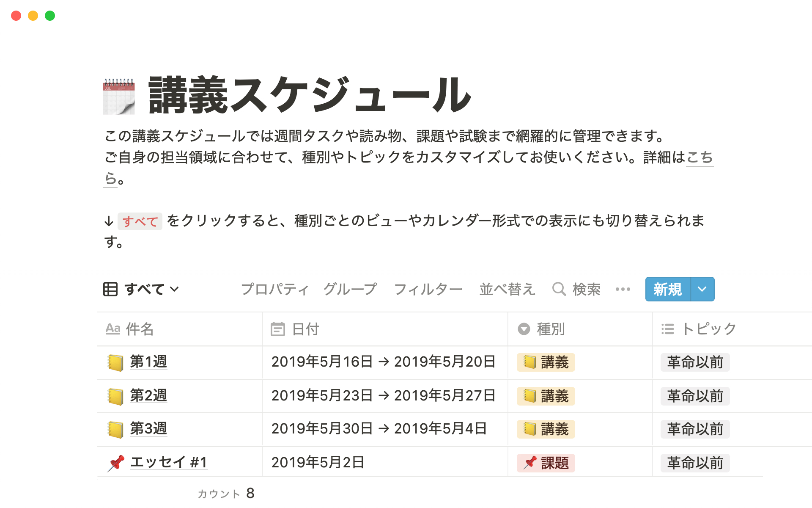This screenshot has width=812, height=508.
Task: Click the 講義 tag in 第3週 row
Action: (546, 429)
